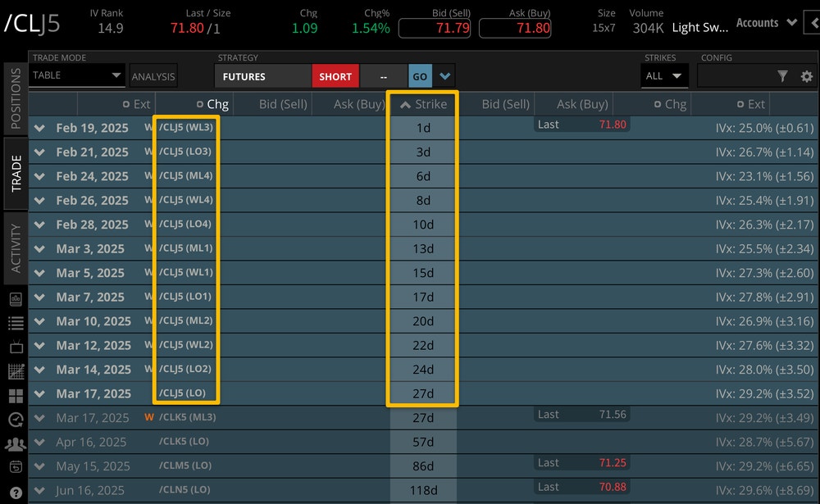Open the Accounts dropdown menu
820x504 pixels.
coord(766,23)
